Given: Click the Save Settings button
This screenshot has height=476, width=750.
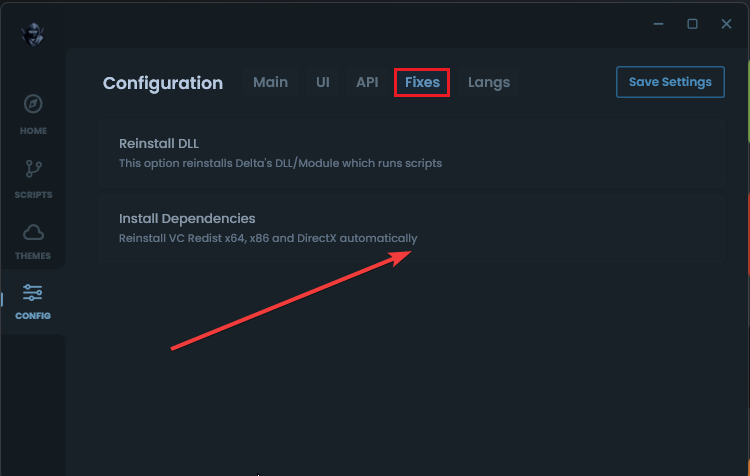Looking at the screenshot, I should [x=670, y=82].
